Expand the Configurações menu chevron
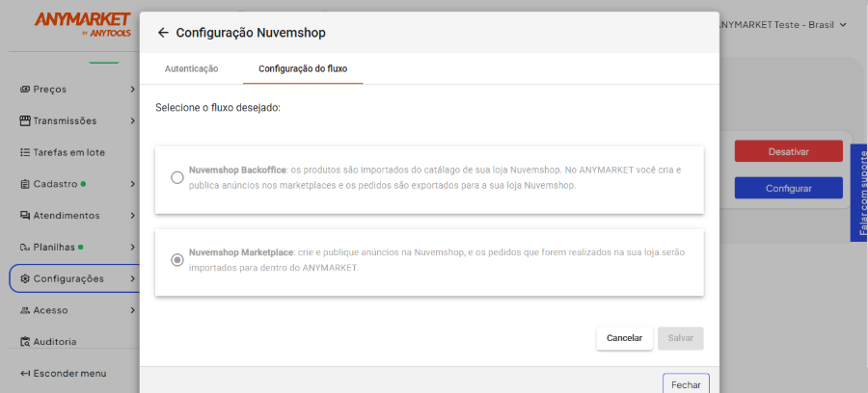868x393 pixels. 132,278
